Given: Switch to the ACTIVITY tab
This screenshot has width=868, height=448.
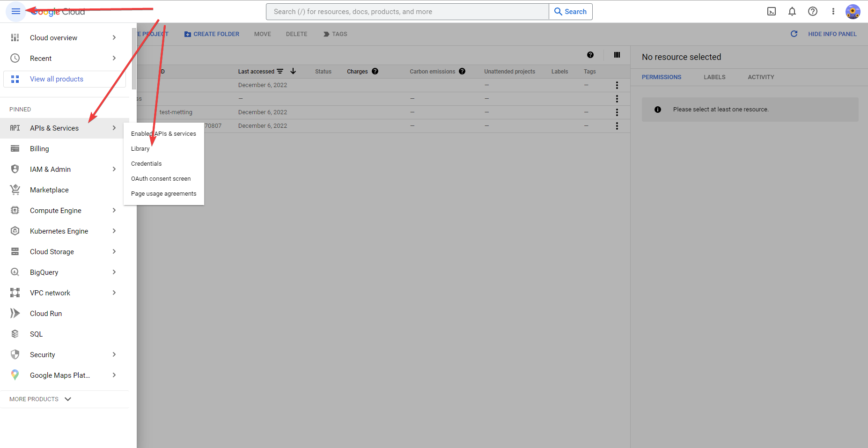Looking at the screenshot, I should pos(761,77).
